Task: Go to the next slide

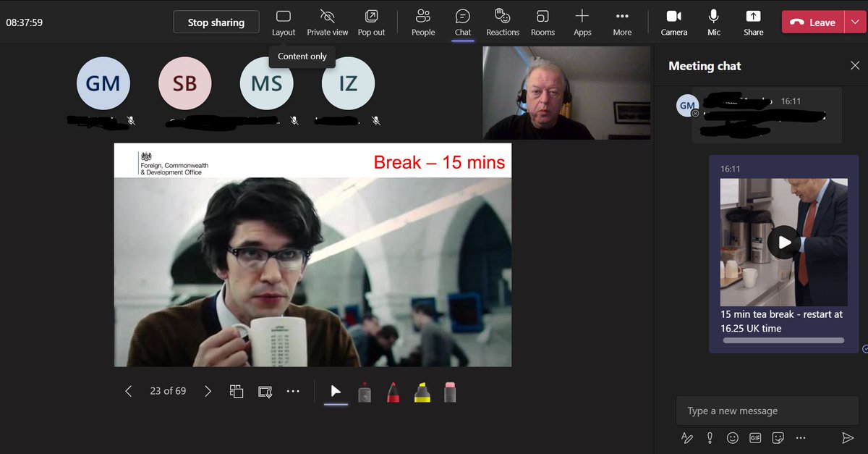Action: point(208,391)
